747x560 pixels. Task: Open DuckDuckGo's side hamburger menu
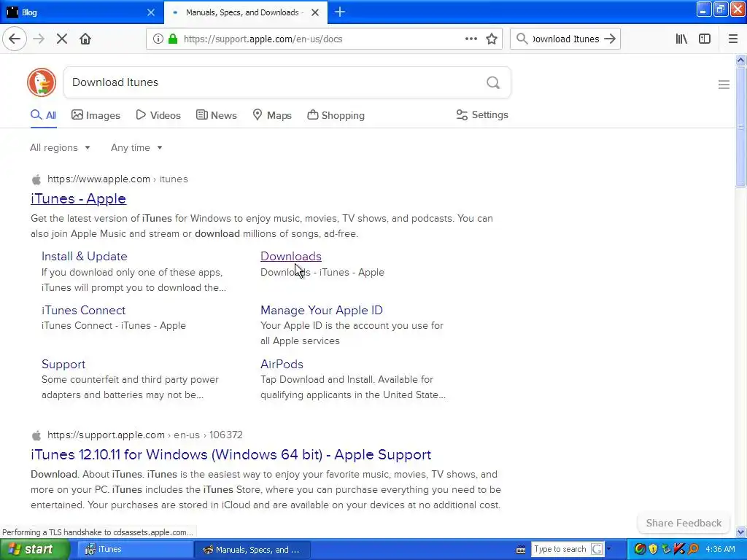[724, 85]
